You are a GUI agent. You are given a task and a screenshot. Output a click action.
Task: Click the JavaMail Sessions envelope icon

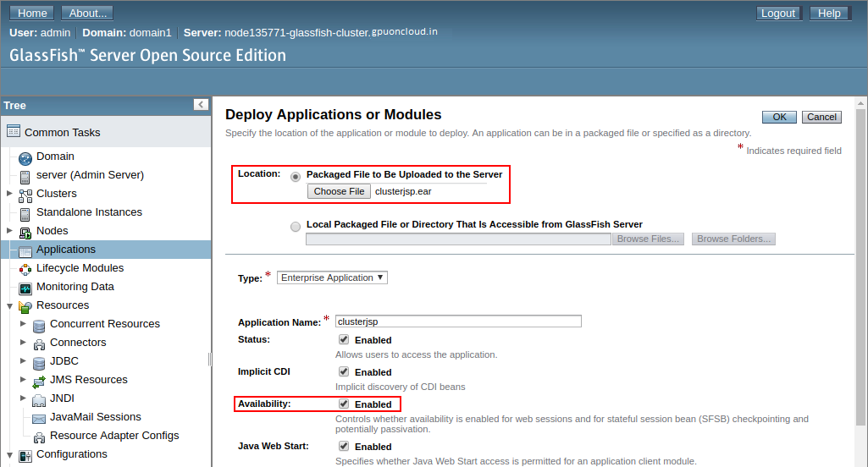tap(39, 418)
